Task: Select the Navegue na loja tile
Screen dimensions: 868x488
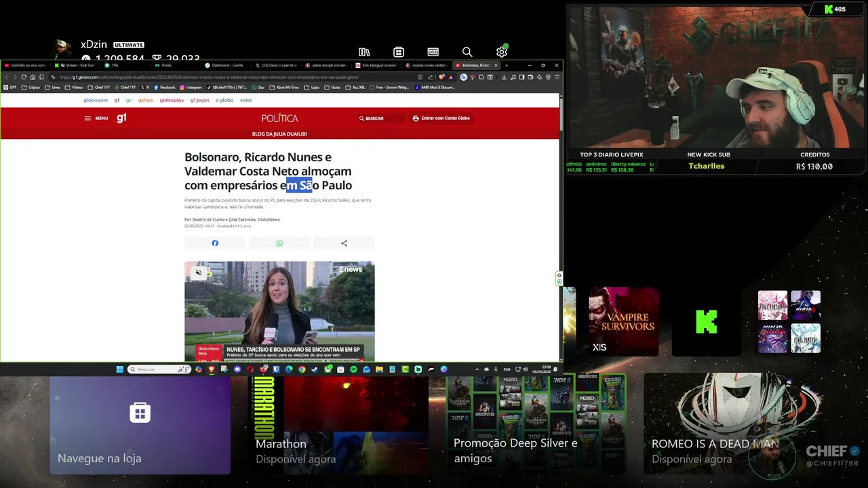Action: click(x=140, y=426)
